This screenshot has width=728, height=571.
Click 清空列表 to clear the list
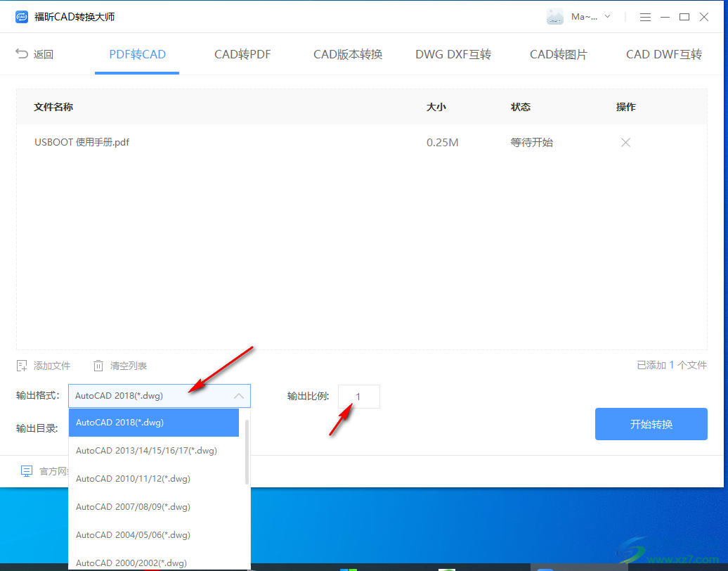click(x=119, y=366)
